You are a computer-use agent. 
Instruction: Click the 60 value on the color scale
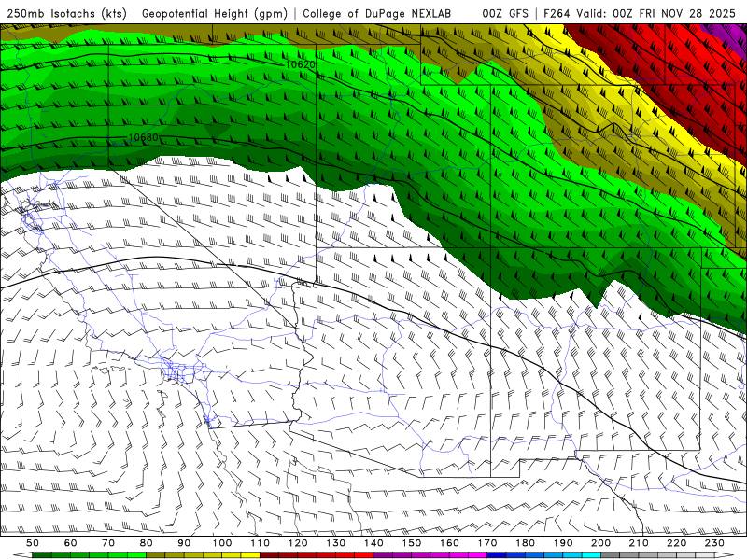(x=71, y=543)
